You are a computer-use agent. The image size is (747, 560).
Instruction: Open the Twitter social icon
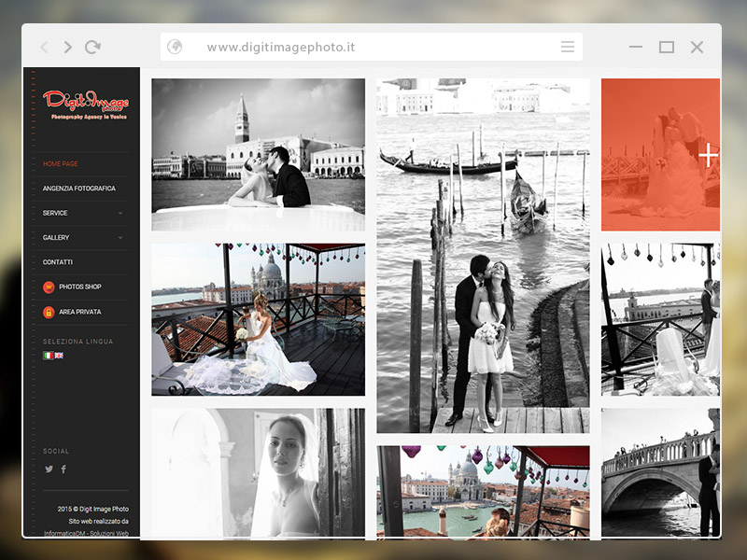tap(49, 469)
